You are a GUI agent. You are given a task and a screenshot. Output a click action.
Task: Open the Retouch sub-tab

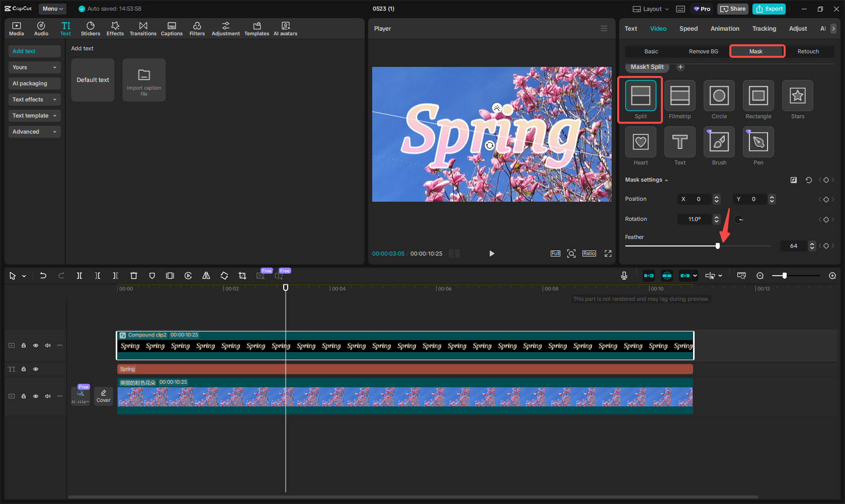pos(808,51)
